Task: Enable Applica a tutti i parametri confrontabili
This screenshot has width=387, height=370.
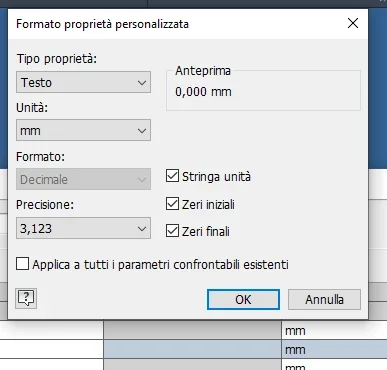Action: (22, 264)
